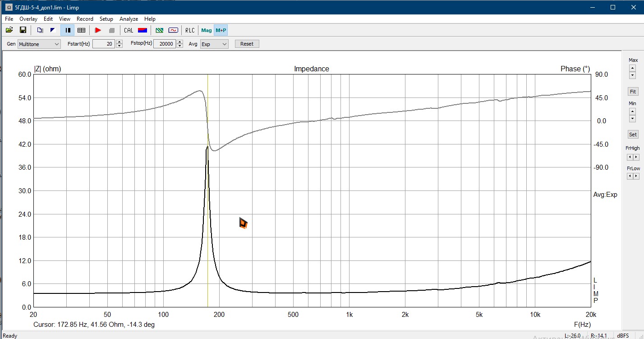The image size is (644, 339).
Task: Click the grid table toolbar icon
Action: (x=81, y=30)
